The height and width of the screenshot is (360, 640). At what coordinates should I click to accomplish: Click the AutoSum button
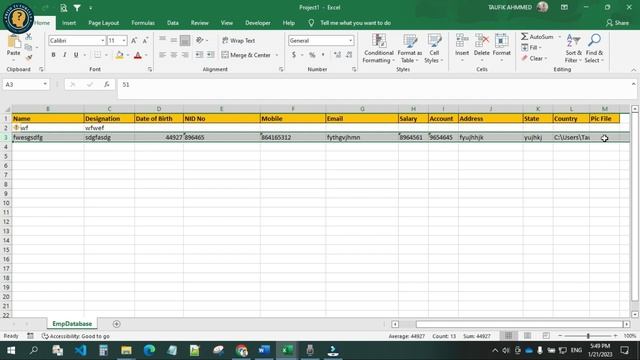(537, 37)
